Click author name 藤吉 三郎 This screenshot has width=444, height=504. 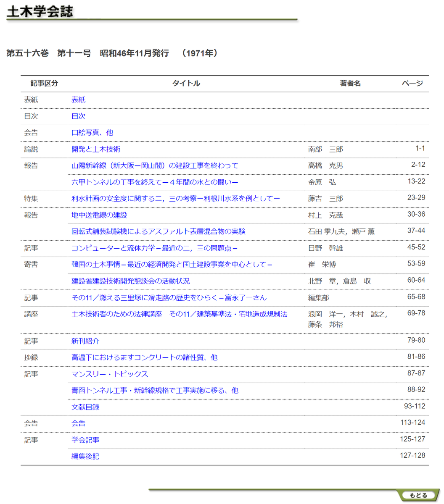[325, 198]
